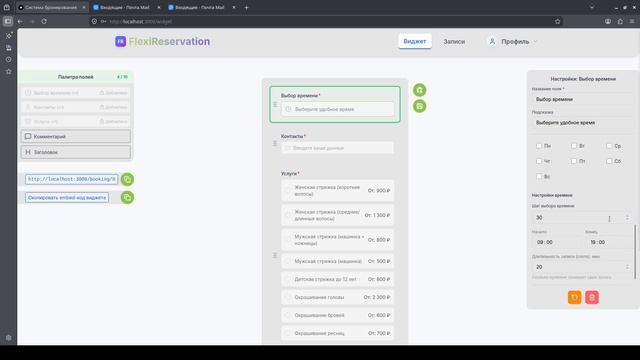Screen dimensions: 640x360
Task: Toggle browser sidebar panel icon
Action: tap(8, 21)
